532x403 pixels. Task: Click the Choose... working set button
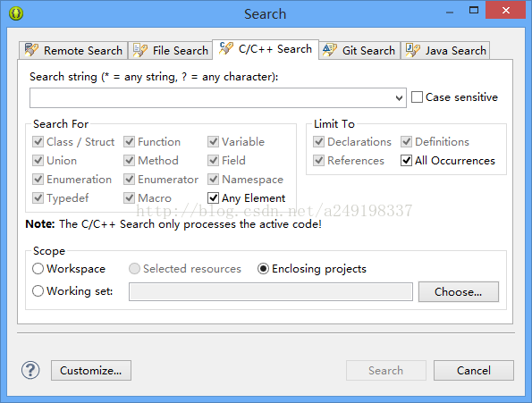pos(459,291)
